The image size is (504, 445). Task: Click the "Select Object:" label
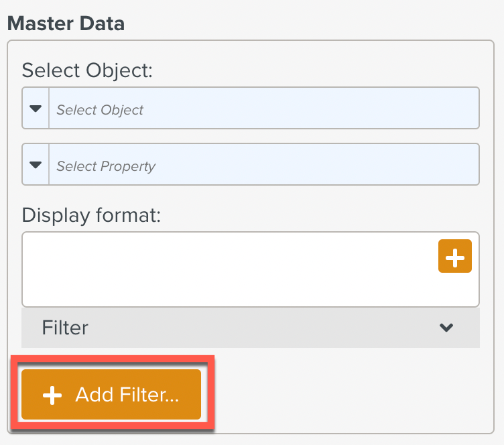(x=88, y=70)
